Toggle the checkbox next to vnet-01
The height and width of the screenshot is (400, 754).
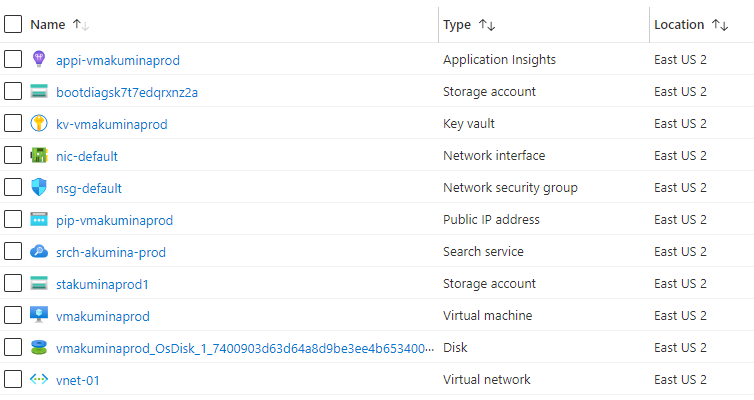[13, 380]
